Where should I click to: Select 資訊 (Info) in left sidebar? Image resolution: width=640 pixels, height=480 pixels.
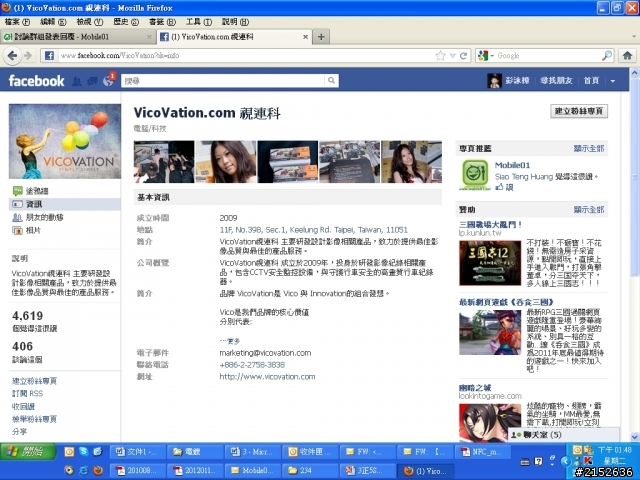(x=64, y=204)
